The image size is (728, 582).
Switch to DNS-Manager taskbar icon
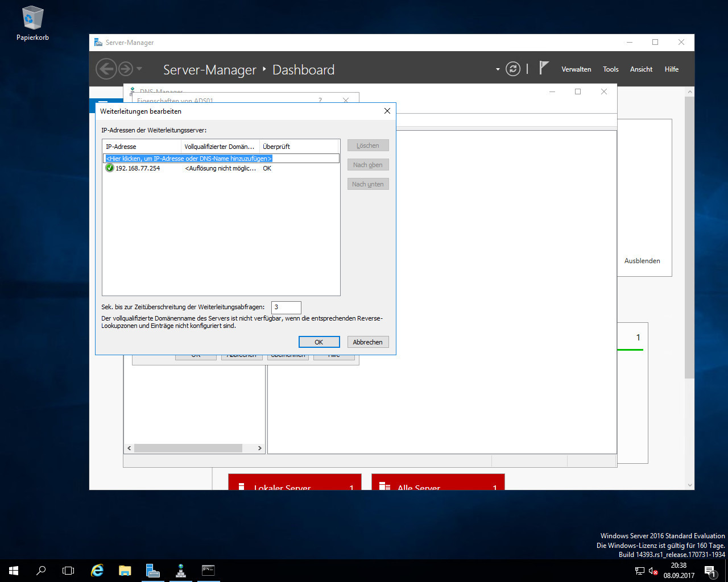pyautogui.click(x=181, y=571)
